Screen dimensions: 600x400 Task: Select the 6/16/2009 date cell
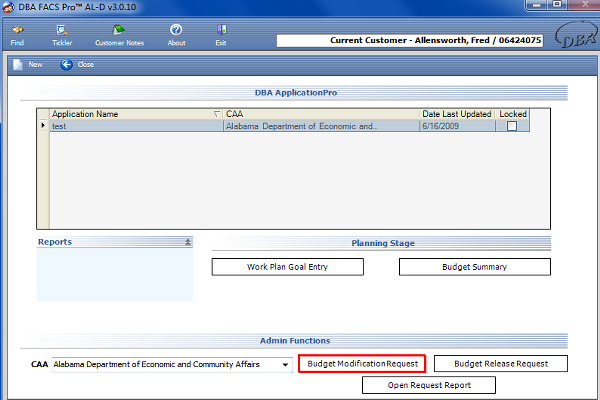(457, 126)
